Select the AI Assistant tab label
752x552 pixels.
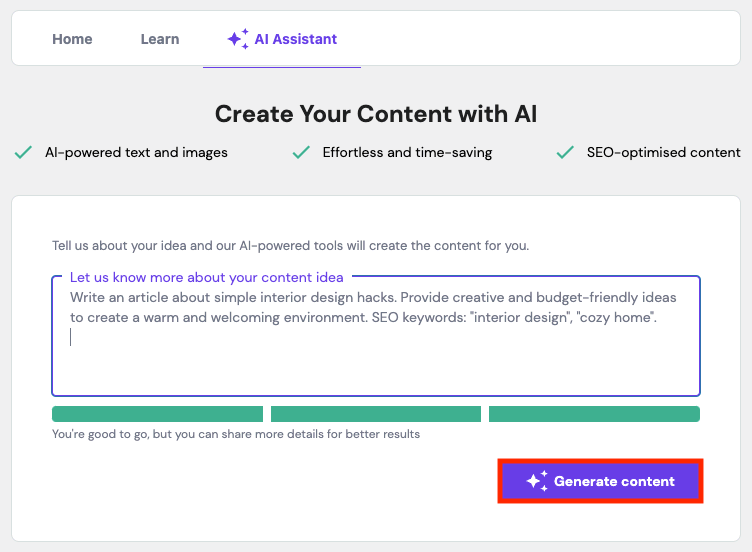pyautogui.click(x=296, y=39)
